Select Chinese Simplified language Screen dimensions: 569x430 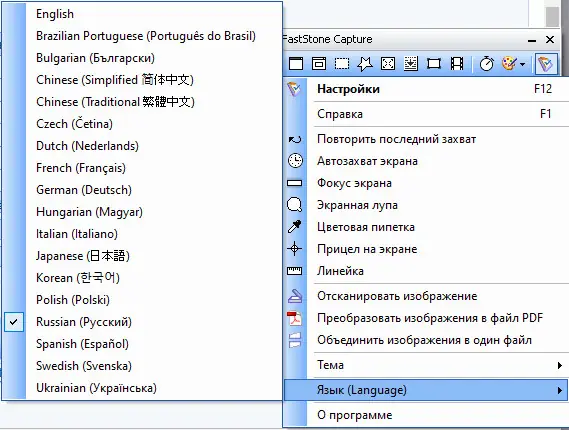click(142, 80)
